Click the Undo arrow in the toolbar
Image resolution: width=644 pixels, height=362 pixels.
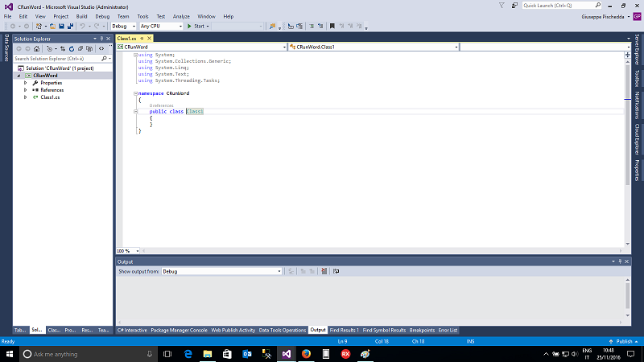tap(82, 27)
